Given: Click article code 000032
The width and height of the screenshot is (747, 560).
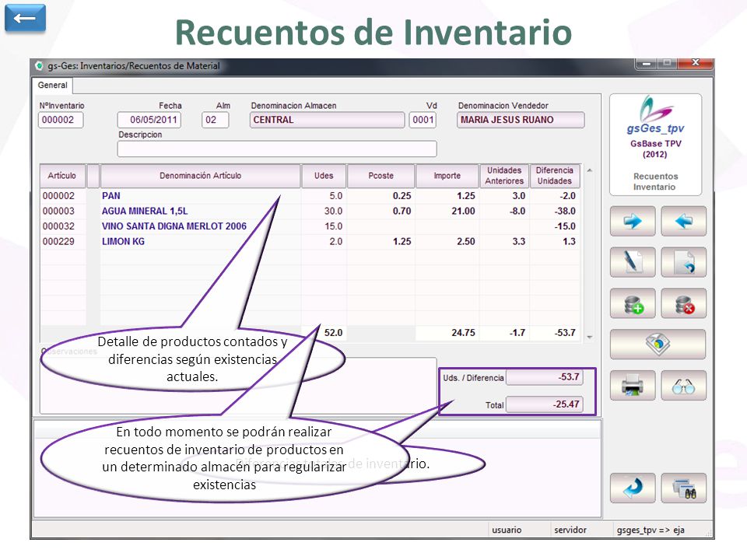Looking at the screenshot, I should pos(58,226).
